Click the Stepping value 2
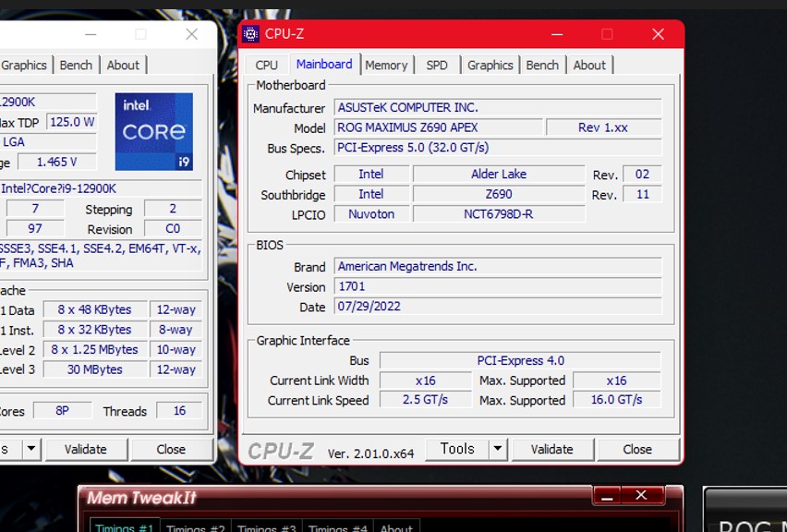The image size is (787, 532). [x=173, y=209]
